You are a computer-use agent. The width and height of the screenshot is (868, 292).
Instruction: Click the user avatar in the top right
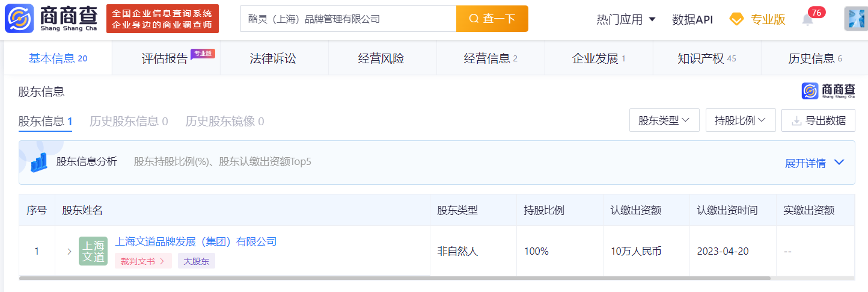pos(856,19)
